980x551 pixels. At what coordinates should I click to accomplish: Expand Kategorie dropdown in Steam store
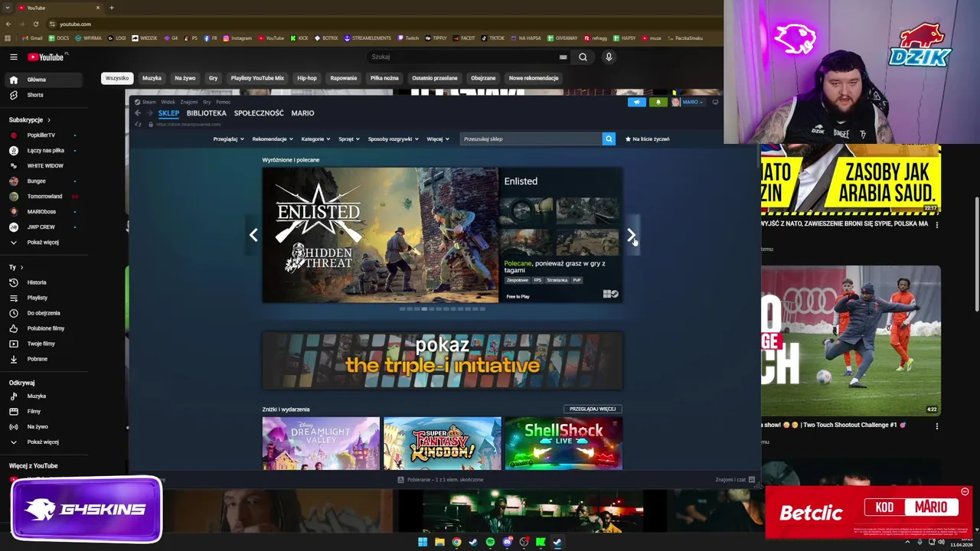(x=315, y=139)
